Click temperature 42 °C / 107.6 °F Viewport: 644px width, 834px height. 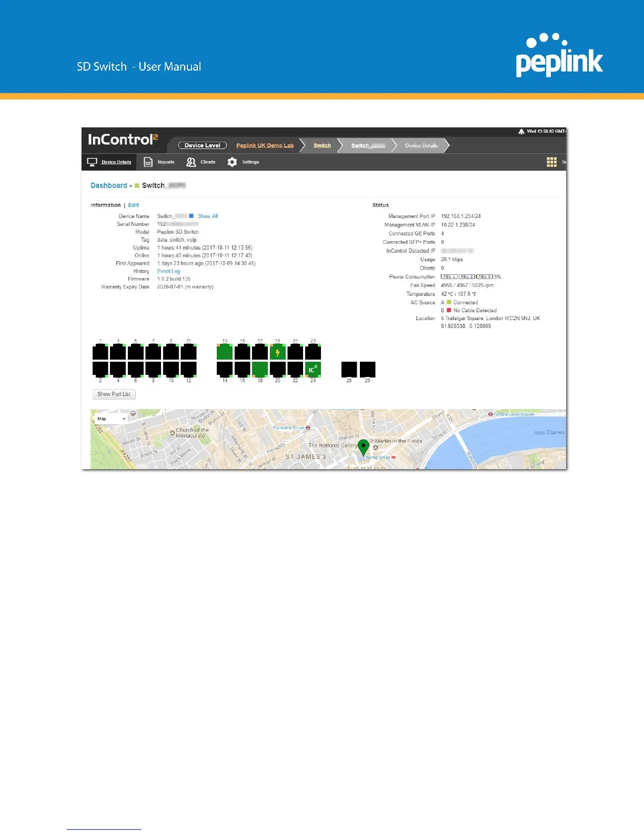(x=459, y=294)
